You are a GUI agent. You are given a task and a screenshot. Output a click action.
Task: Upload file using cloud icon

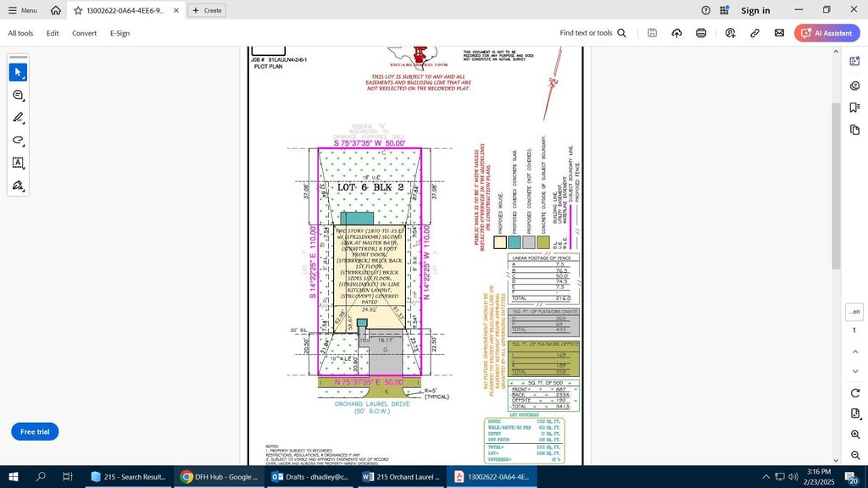tap(676, 33)
